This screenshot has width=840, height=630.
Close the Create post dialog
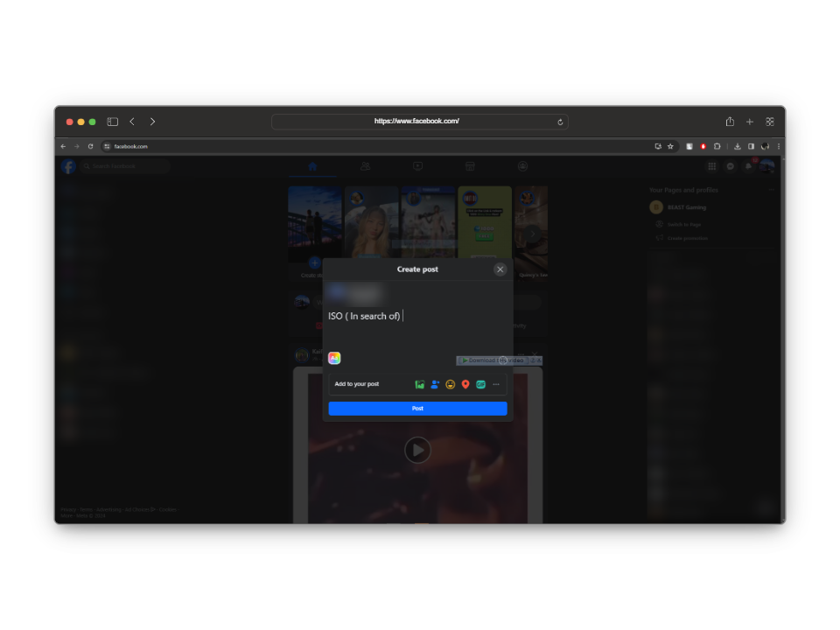point(500,269)
